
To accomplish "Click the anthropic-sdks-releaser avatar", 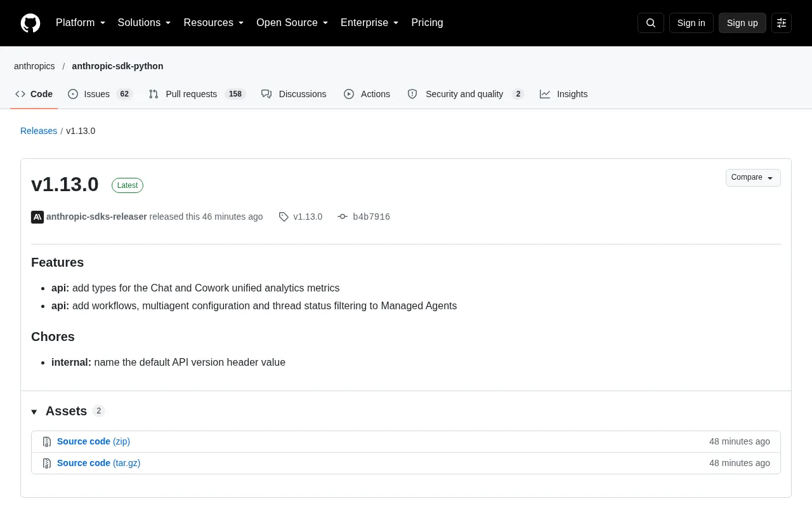I will [x=37, y=217].
